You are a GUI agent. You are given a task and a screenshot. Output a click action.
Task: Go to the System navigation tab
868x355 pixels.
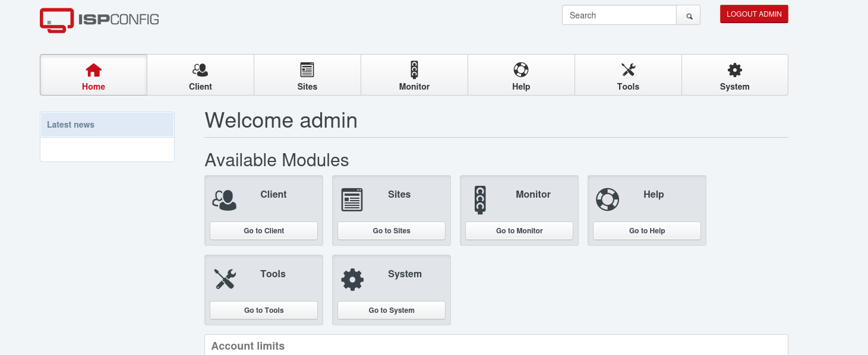point(734,75)
